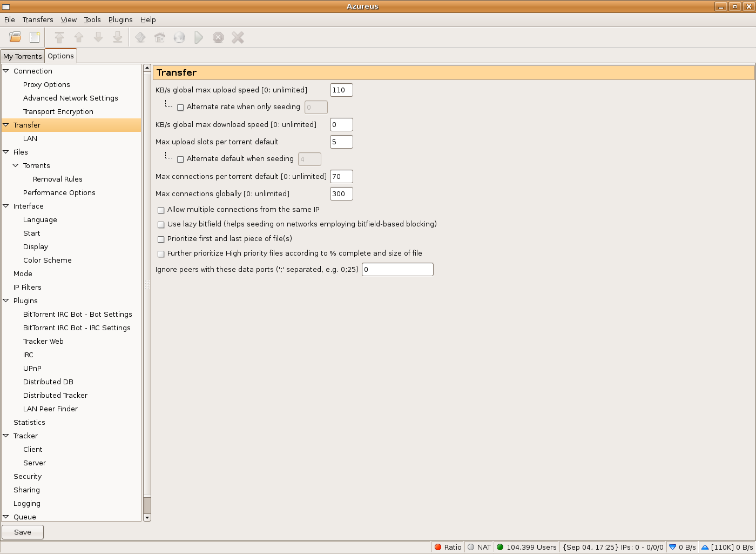
Task: Click the red Ratio status indicator
Action: 448,547
